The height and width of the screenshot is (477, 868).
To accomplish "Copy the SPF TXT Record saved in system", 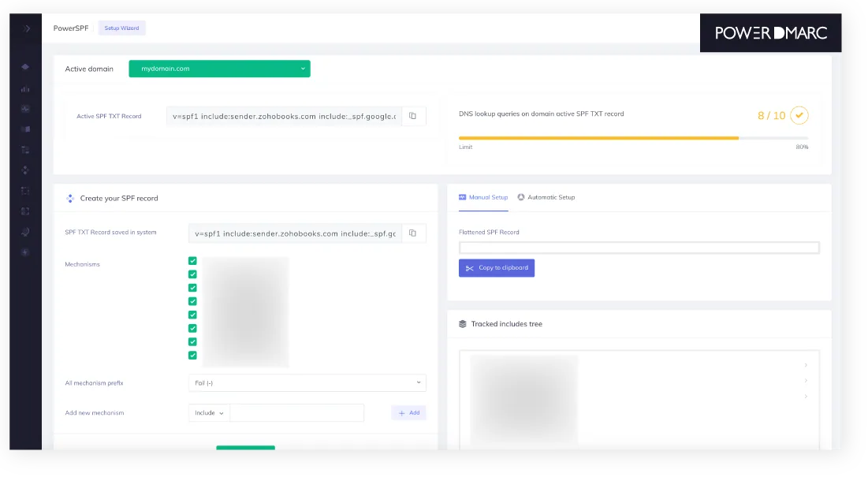I will (x=413, y=233).
